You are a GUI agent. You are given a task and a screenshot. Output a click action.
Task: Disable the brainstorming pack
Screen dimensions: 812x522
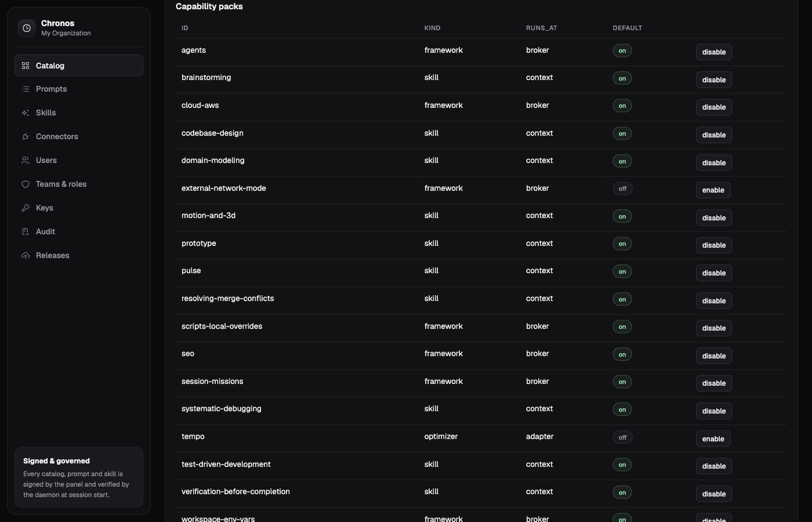click(714, 80)
